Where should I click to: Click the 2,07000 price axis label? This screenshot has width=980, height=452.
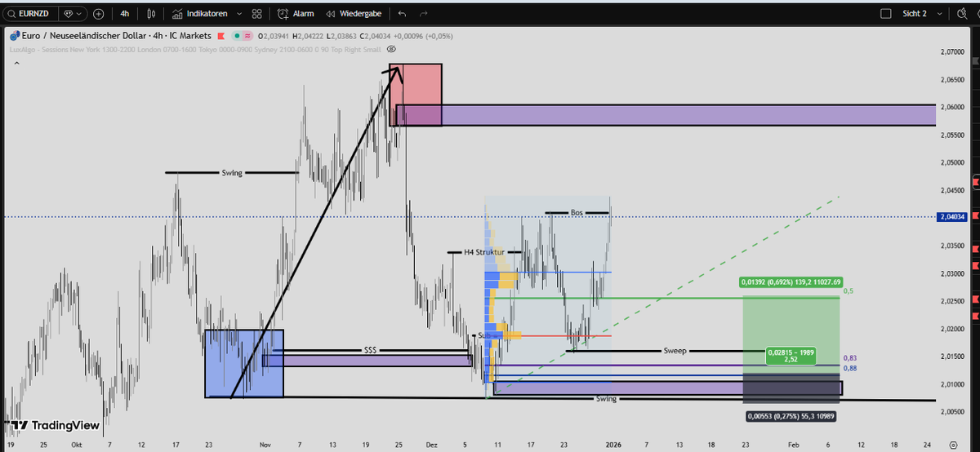[951, 52]
